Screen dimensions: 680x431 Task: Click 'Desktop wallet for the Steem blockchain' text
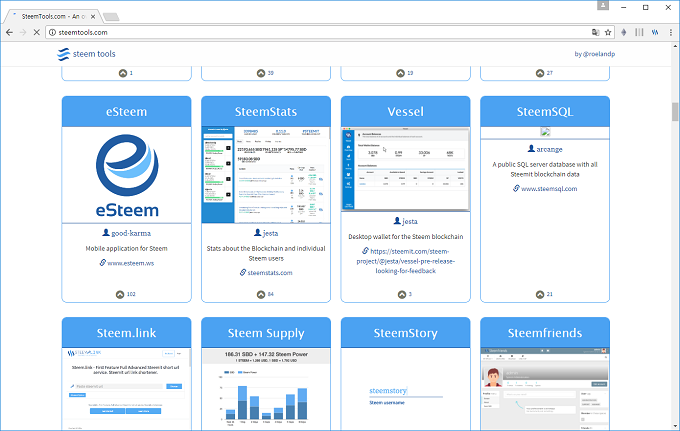pyautogui.click(x=405, y=237)
